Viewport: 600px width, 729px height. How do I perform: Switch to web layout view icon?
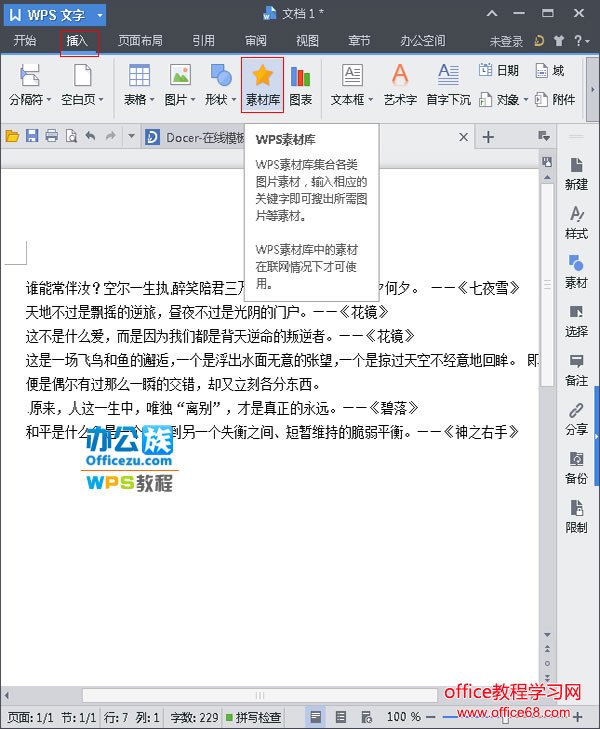tap(366, 717)
